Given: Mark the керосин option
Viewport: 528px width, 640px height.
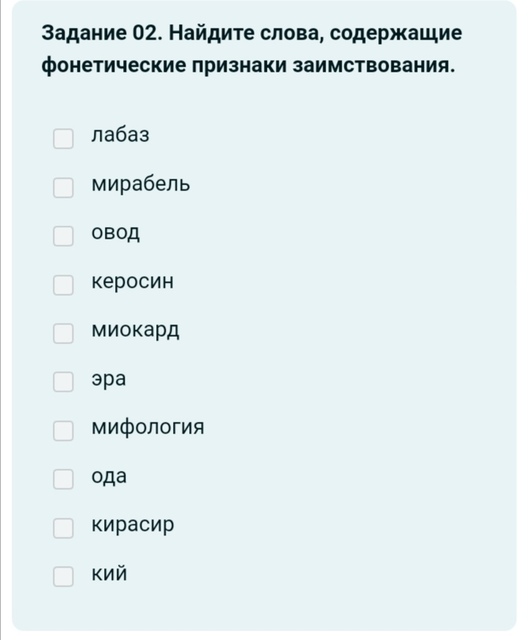Looking at the screenshot, I should [x=63, y=284].
